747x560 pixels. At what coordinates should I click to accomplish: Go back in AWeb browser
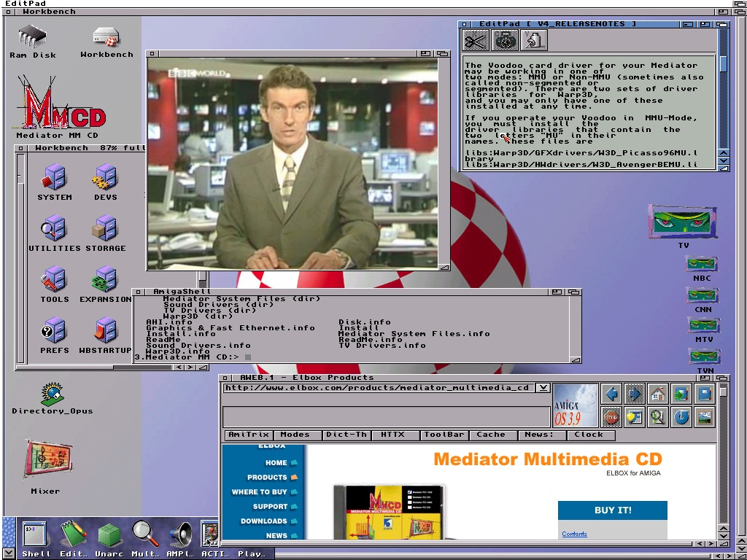611,394
